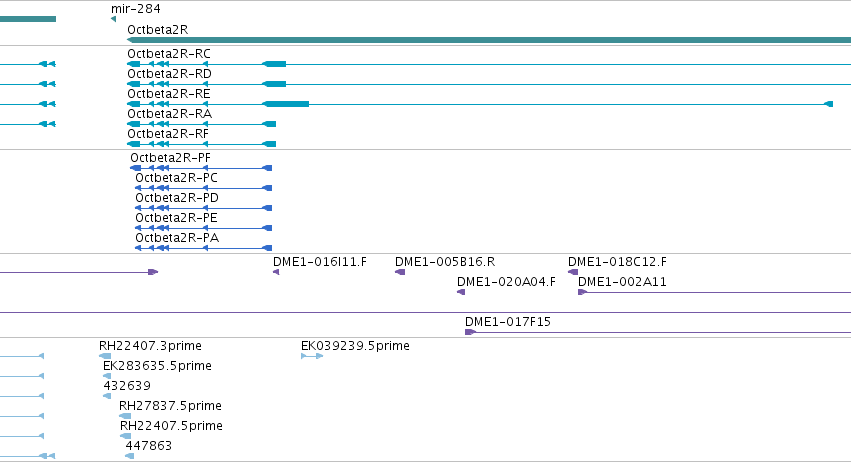Click the DME1-017F15 feature start arrow
The width and height of the screenshot is (851, 462).
tap(470, 332)
